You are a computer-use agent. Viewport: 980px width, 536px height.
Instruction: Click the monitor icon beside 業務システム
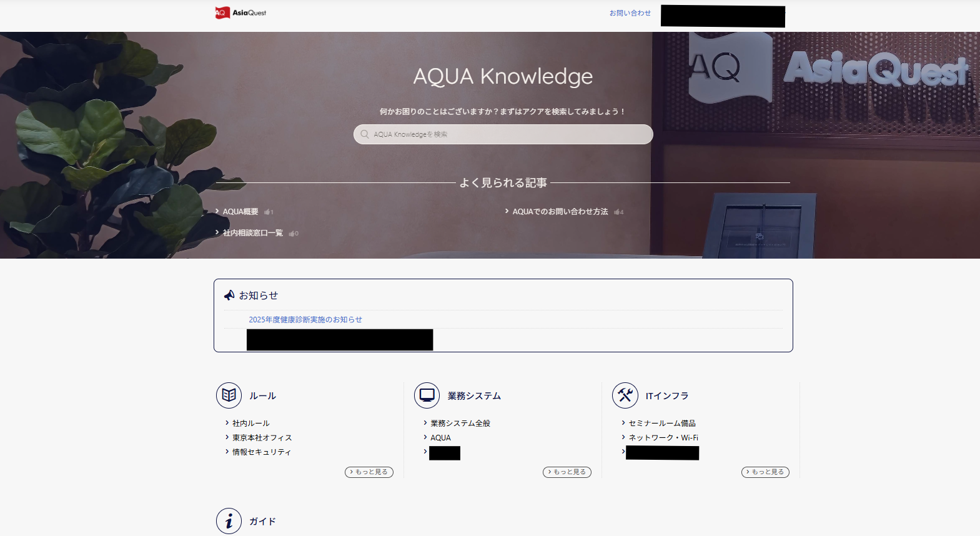coord(427,395)
